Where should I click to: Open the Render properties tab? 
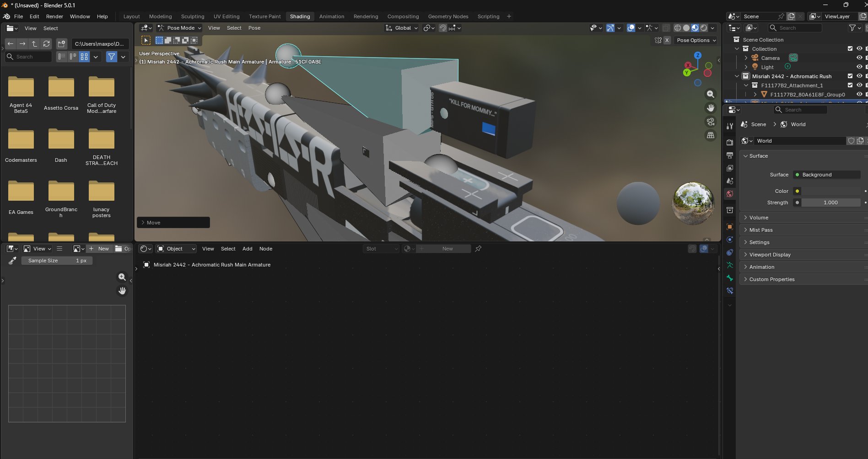pyautogui.click(x=730, y=143)
